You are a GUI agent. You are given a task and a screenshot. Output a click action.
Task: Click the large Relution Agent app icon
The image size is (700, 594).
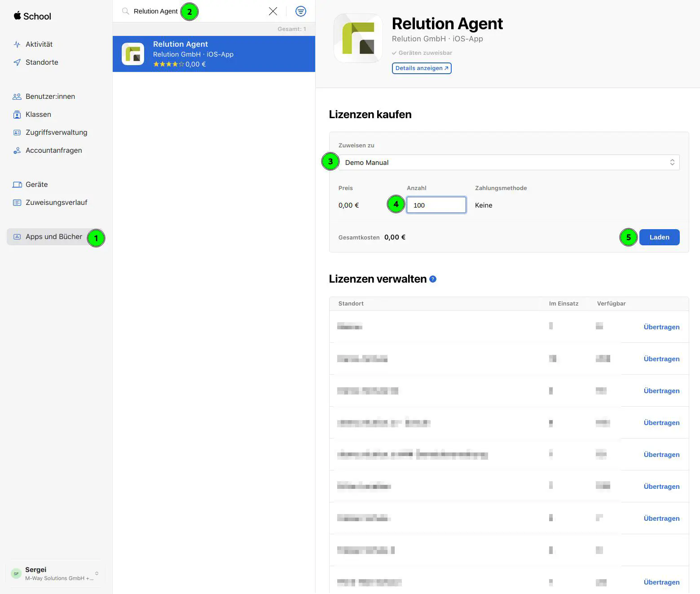[x=358, y=38]
